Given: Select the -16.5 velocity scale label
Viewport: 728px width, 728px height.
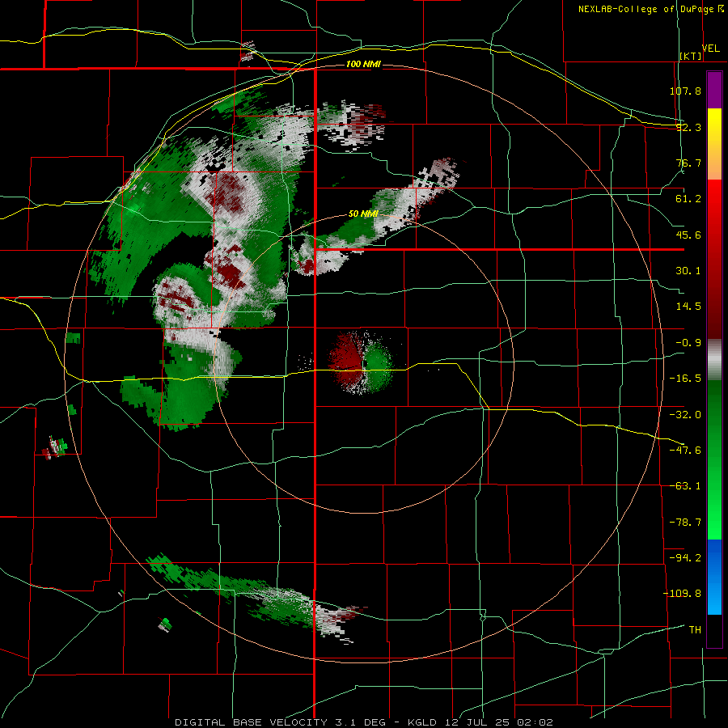Looking at the screenshot, I should coord(685,379).
